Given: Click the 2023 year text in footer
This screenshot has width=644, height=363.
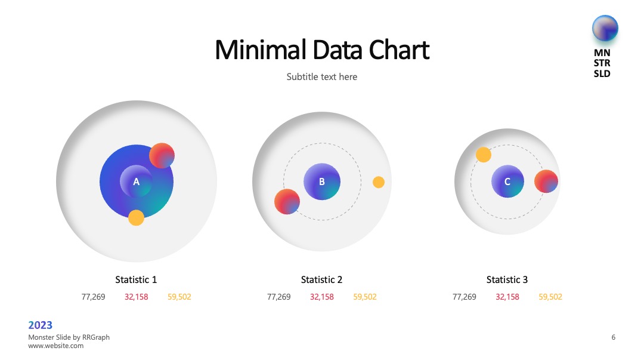Looking at the screenshot, I should coord(41,325).
